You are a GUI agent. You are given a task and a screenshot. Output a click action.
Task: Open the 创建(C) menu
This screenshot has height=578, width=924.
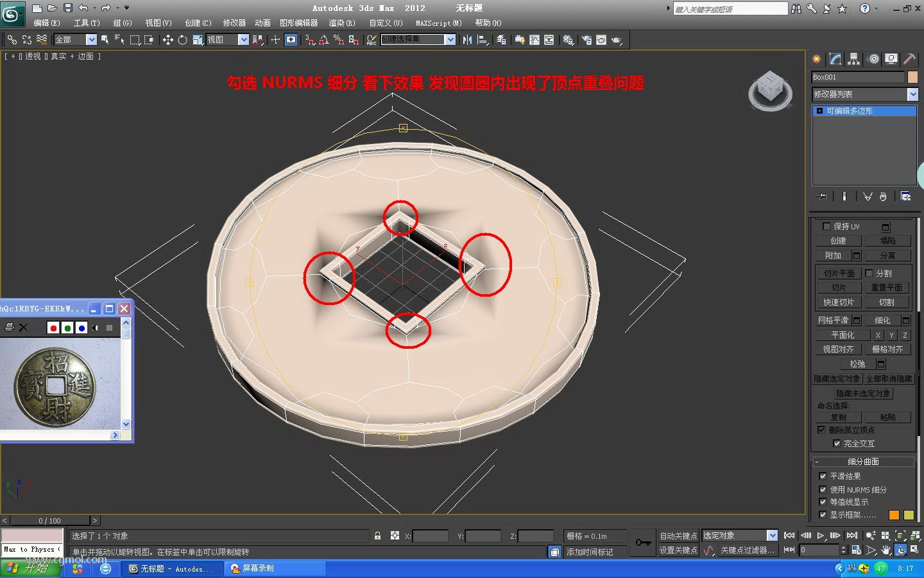198,23
